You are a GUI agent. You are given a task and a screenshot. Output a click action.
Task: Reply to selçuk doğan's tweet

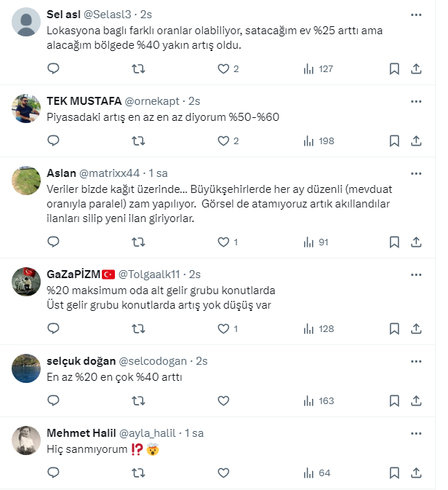(x=53, y=400)
